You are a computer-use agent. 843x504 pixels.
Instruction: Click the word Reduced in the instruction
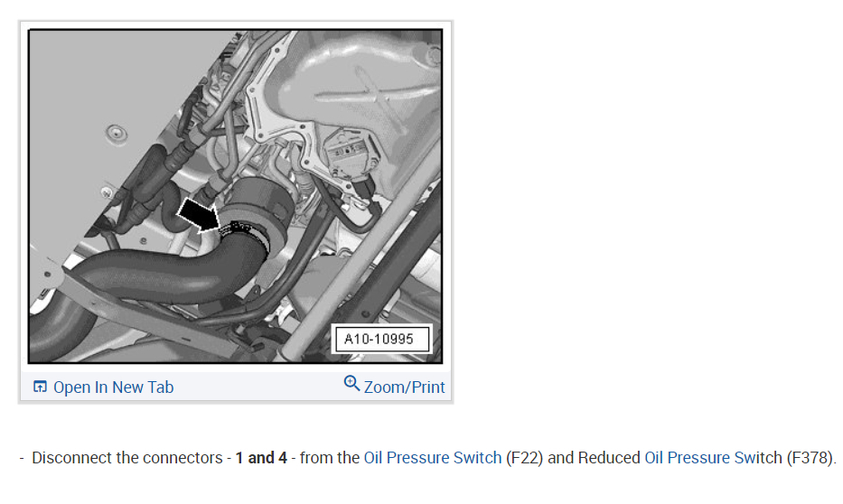609,458
